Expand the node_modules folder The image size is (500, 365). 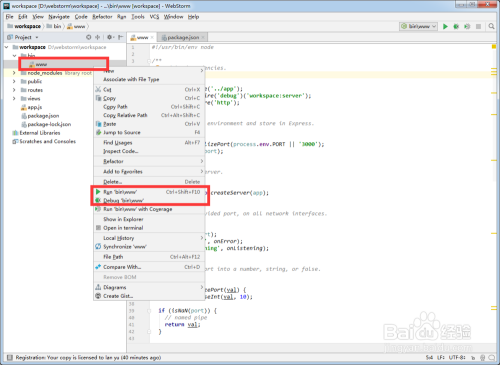coord(14,73)
